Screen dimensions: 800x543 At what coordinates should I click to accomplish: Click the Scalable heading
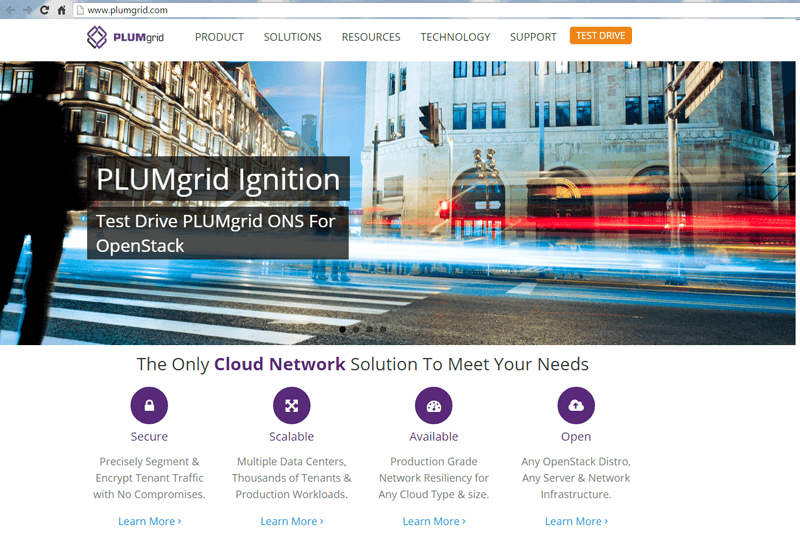point(291,437)
